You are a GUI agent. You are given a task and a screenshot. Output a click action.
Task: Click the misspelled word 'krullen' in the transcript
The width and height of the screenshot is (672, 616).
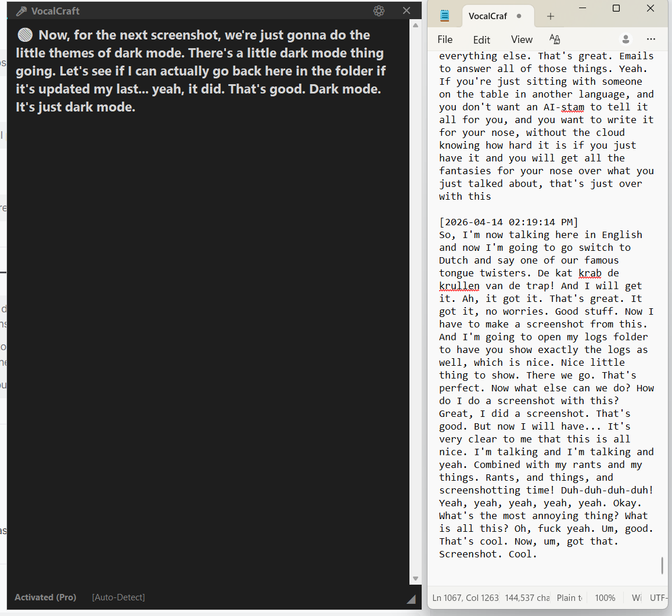(x=459, y=286)
